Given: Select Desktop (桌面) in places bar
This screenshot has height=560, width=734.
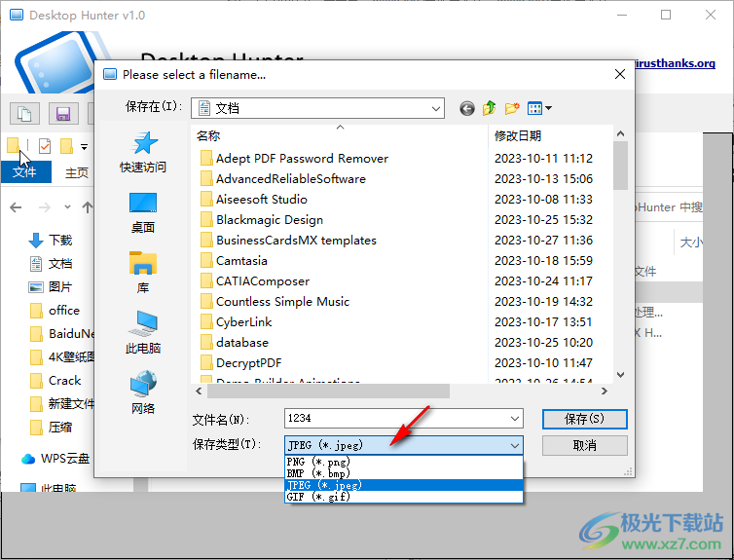Looking at the screenshot, I should 143,213.
